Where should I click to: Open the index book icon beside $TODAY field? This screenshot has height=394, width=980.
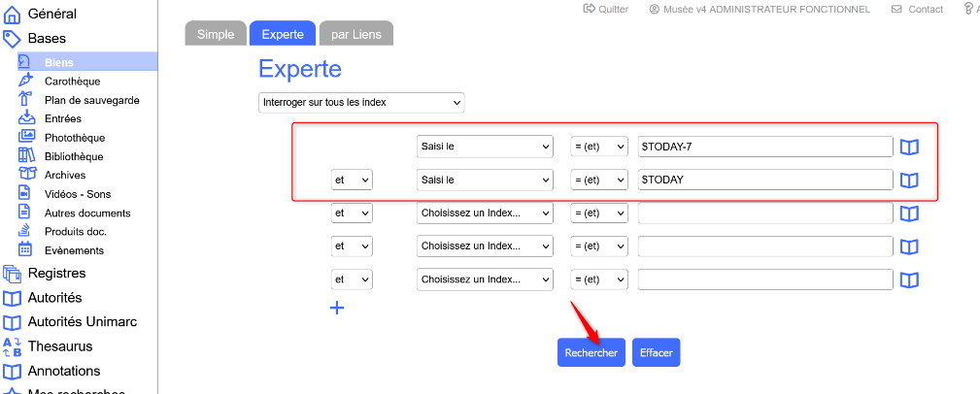(x=909, y=181)
